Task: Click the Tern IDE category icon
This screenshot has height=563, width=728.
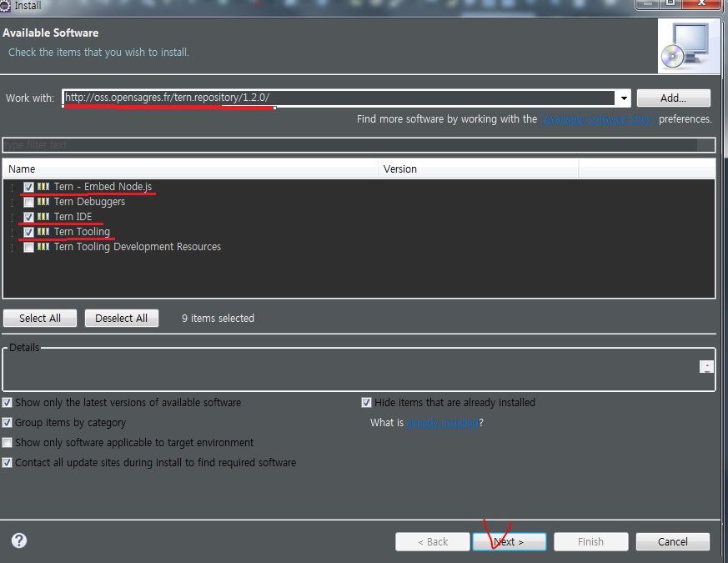Action: [x=43, y=217]
